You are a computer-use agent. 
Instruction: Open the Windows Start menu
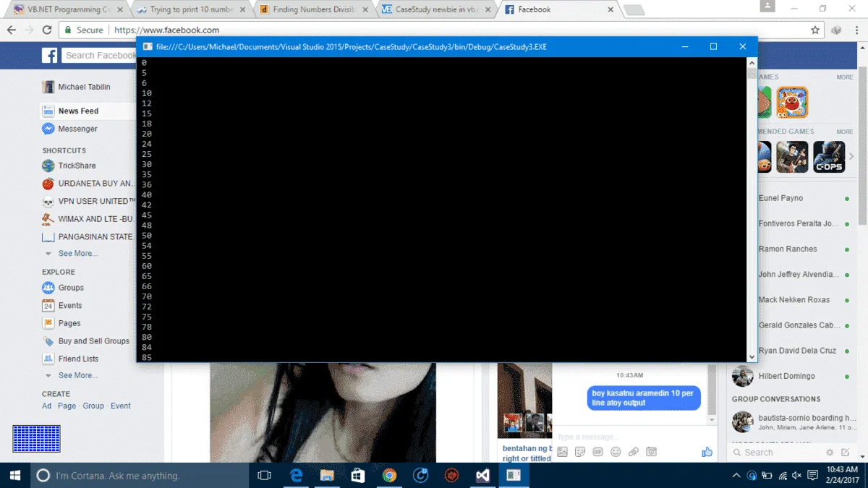click(x=14, y=476)
